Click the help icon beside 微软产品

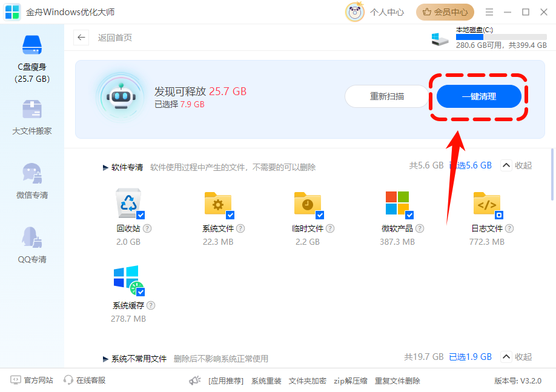[420, 228]
